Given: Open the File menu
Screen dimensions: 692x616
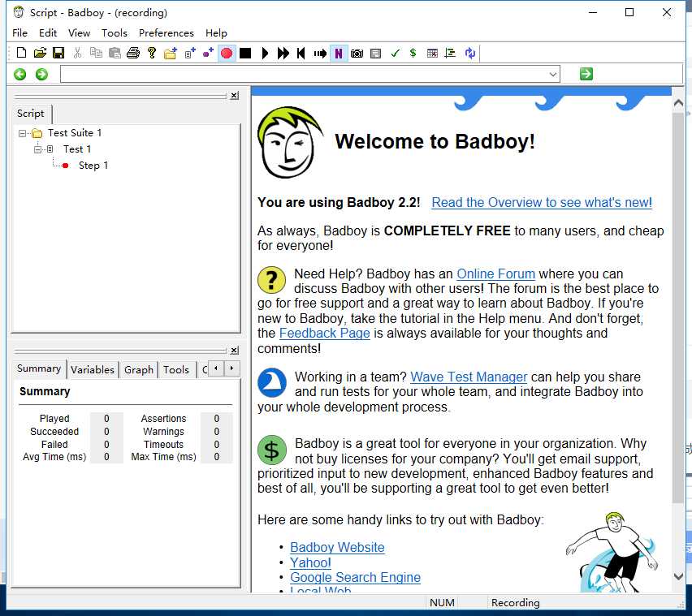Looking at the screenshot, I should coord(19,33).
